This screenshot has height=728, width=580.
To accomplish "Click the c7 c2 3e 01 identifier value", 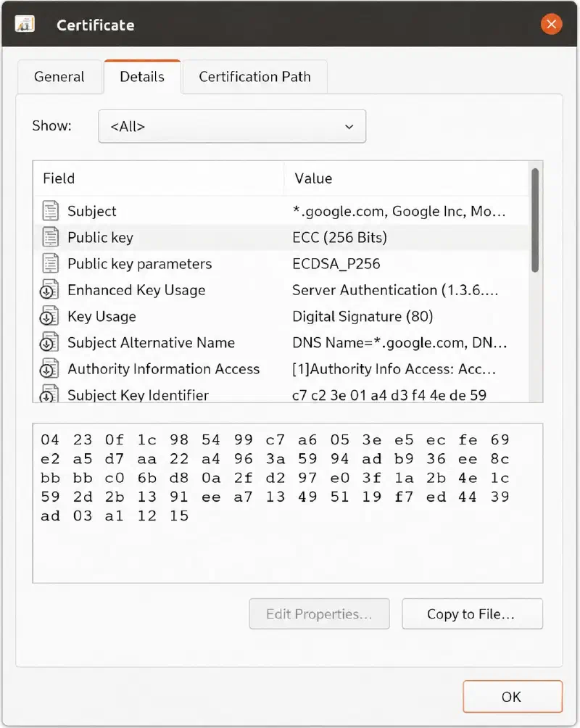I will [x=389, y=395].
